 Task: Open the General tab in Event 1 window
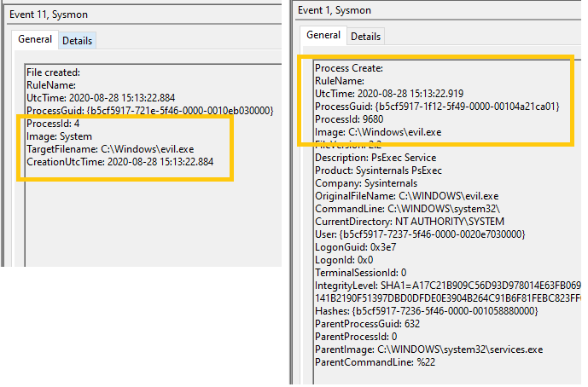tap(323, 35)
